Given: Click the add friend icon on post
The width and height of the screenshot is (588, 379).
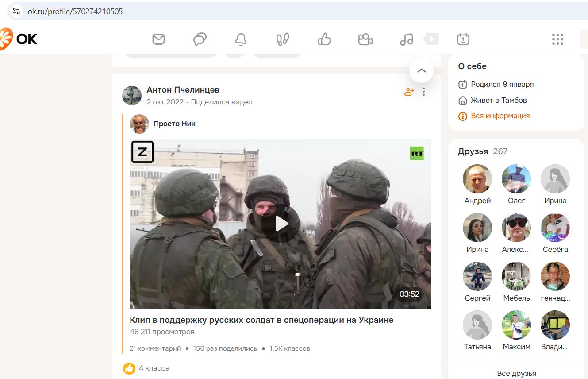Looking at the screenshot, I should 409,92.
